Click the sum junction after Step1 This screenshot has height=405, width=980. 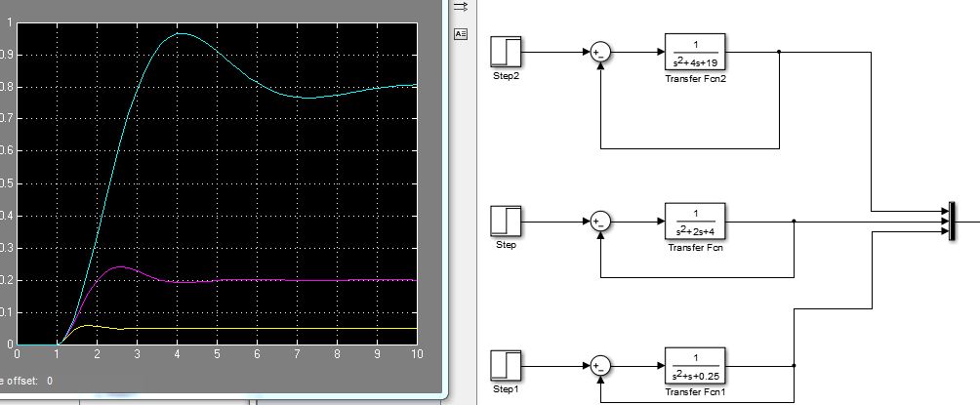tap(600, 366)
